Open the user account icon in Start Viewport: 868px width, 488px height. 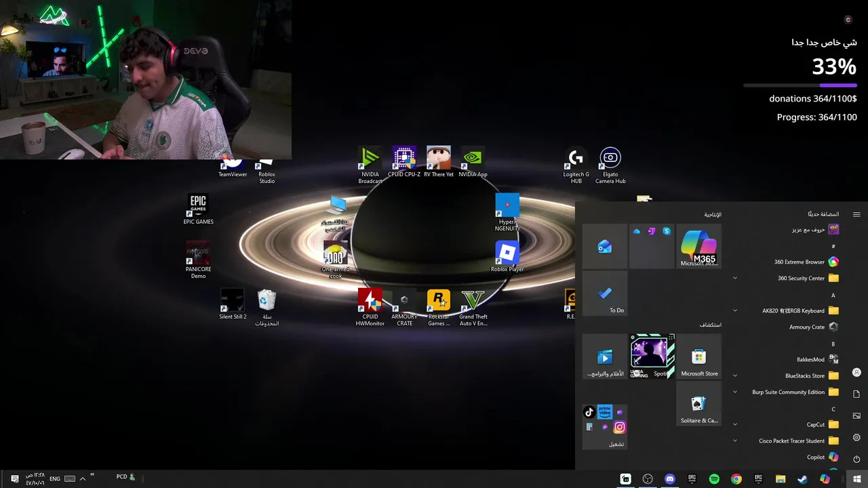(x=856, y=373)
